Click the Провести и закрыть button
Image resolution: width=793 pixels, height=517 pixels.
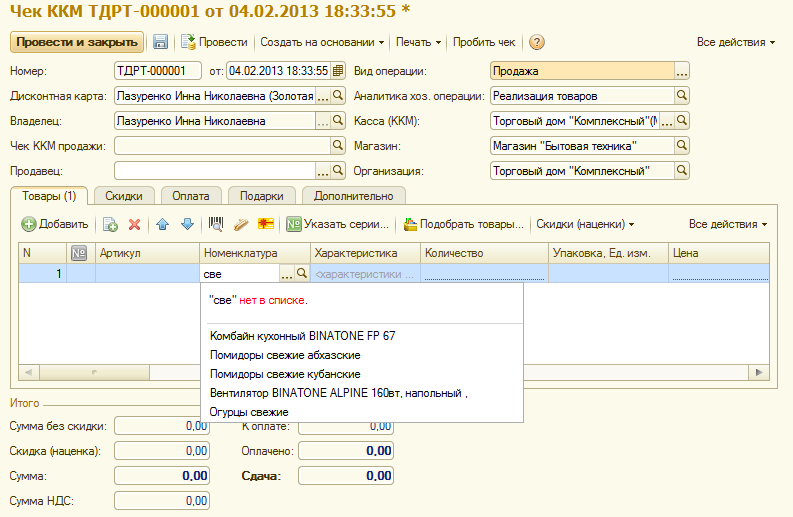[77, 42]
